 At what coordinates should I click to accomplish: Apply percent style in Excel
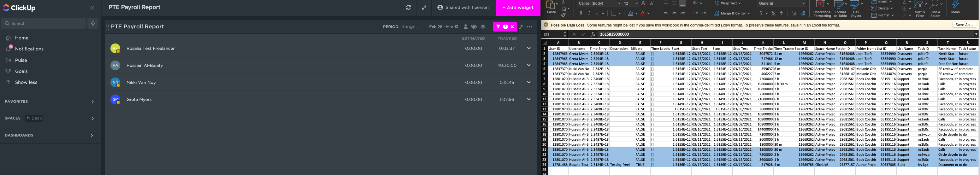[773, 13]
